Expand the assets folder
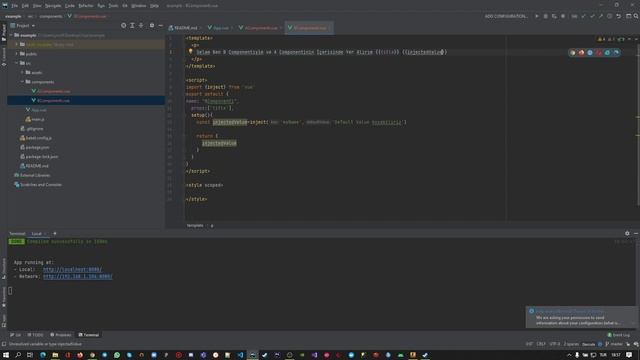Image resolution: width=640 pixels, height=360 pixels. click(22, 72)
